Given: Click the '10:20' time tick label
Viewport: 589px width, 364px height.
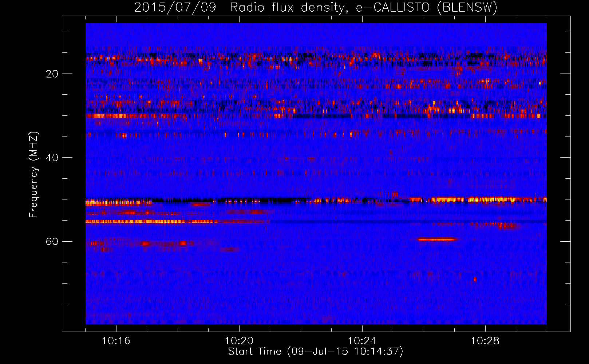Looking at the screenshot, I should click(x=239, y=341).
